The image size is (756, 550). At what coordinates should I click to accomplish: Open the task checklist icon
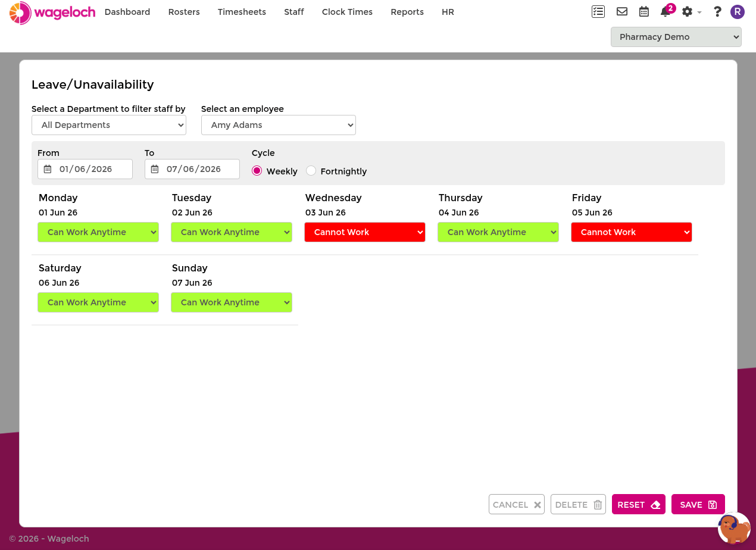[x=598, y=11]
